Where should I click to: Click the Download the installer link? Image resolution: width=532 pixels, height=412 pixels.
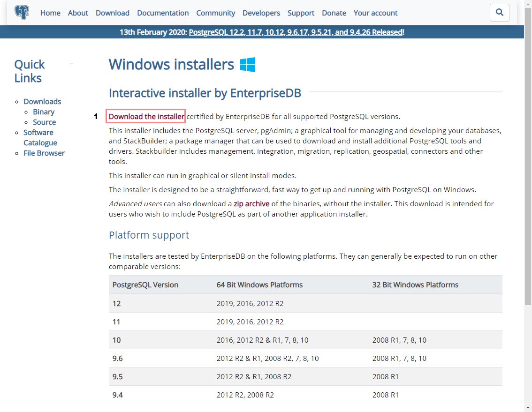point(146,116)
